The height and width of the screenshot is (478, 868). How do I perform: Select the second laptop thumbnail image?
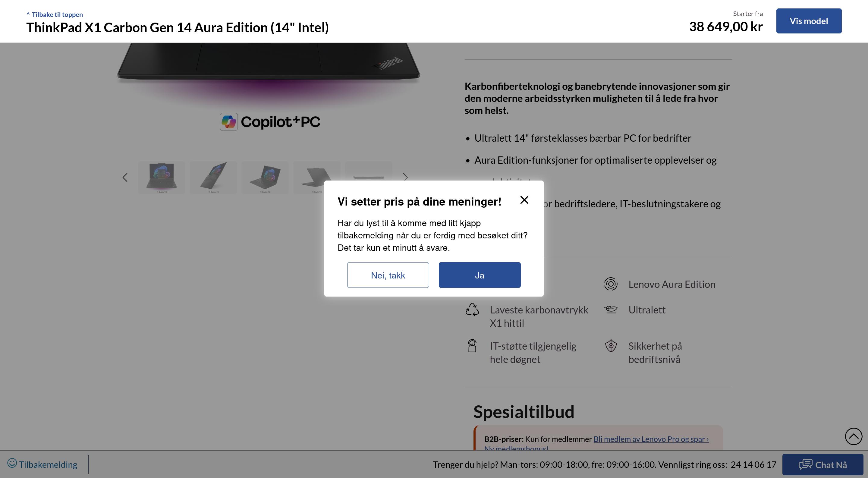click(213, 178)
